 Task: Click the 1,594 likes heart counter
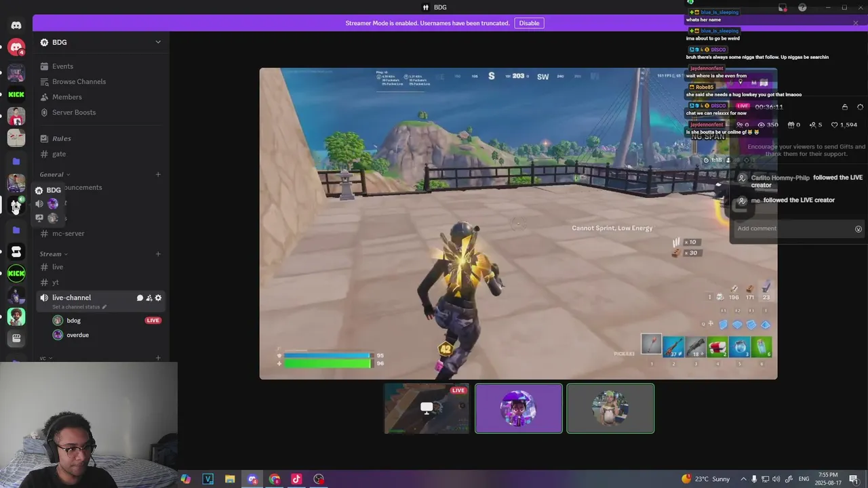point(844,125)
